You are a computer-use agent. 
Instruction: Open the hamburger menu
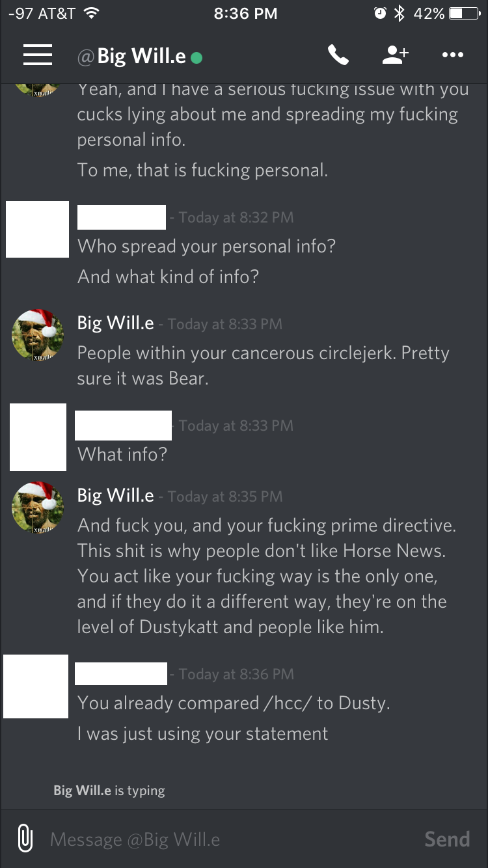[x=38, y=55]
